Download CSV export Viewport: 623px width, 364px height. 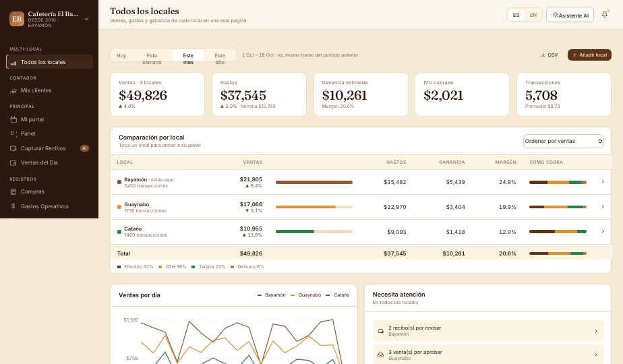[x=550, y=55]
